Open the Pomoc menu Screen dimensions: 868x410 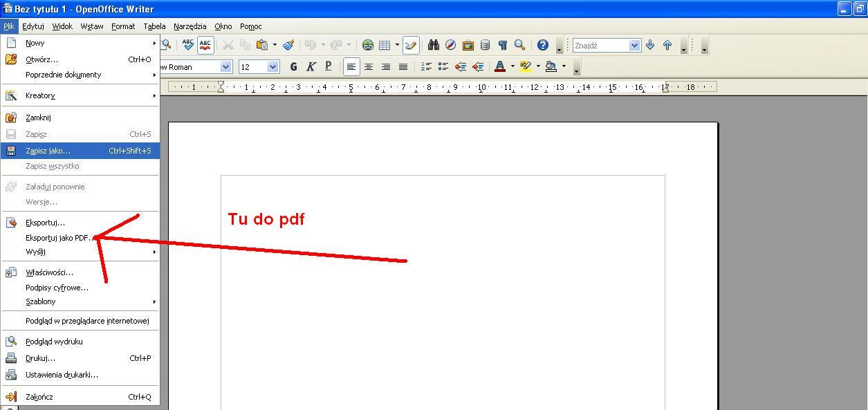pyautogui.click(x=251, y=26)
